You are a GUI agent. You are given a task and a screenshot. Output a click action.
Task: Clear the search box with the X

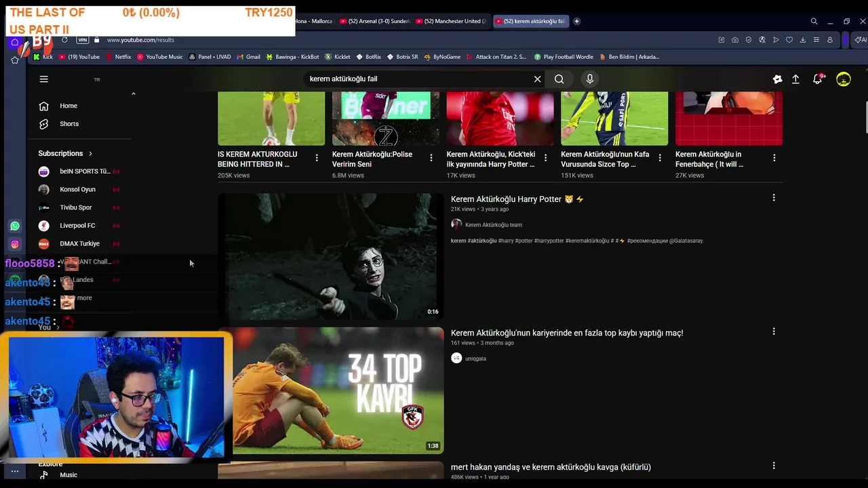[537, 79]
